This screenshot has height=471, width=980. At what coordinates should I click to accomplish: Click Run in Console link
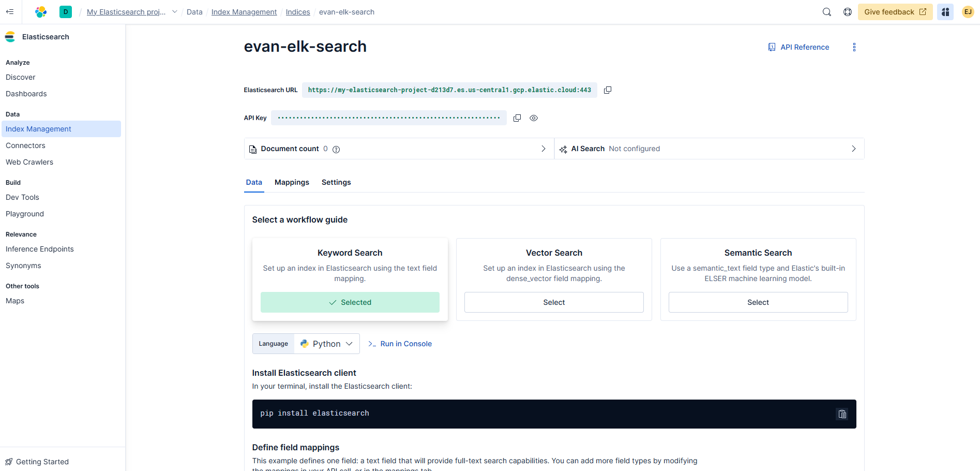point(400,344)
